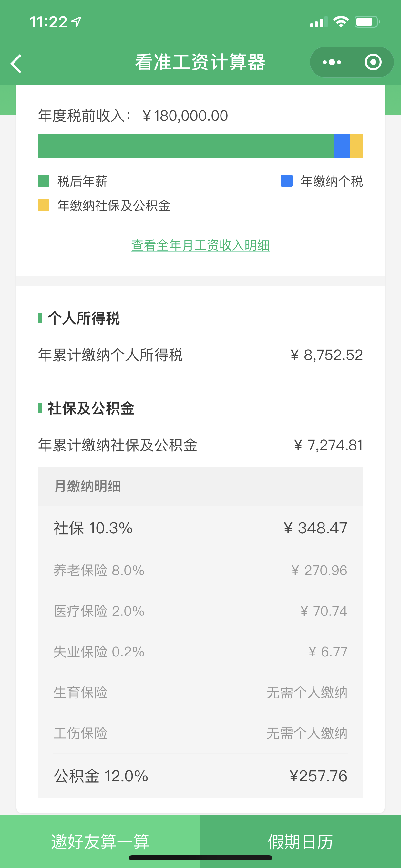Click the green 税后年薪 legend square

point(44,181)
